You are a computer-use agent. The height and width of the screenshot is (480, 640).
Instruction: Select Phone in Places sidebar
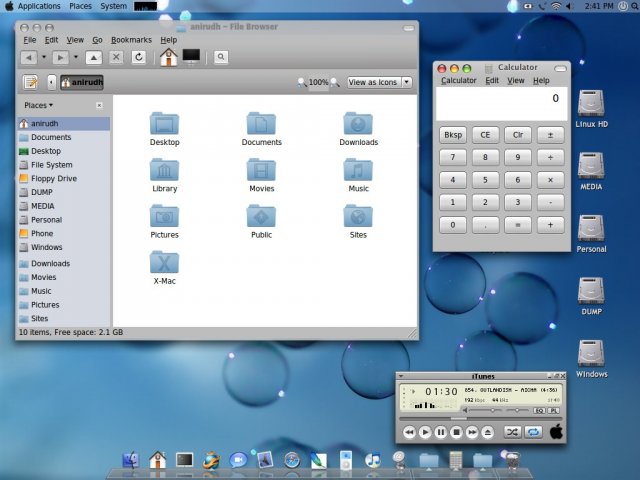pyautogui.click(x=64, y=233)
